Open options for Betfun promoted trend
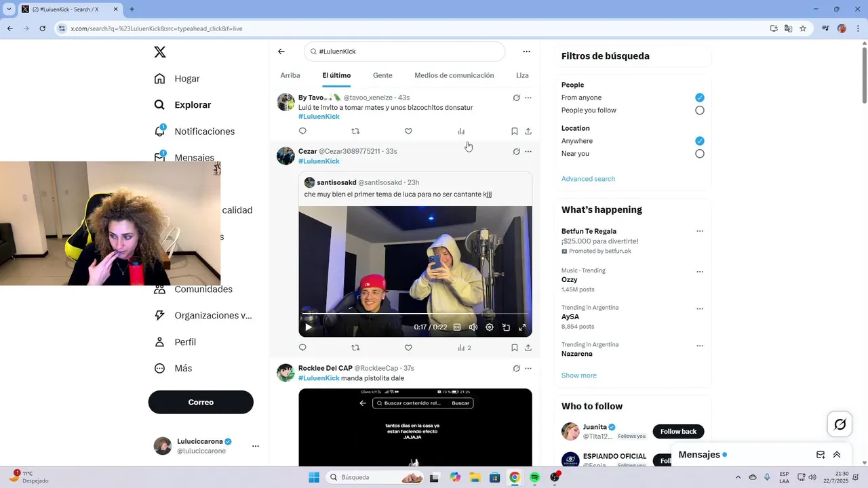This screenshot has height=488, width=868. [x=700, y=231]
